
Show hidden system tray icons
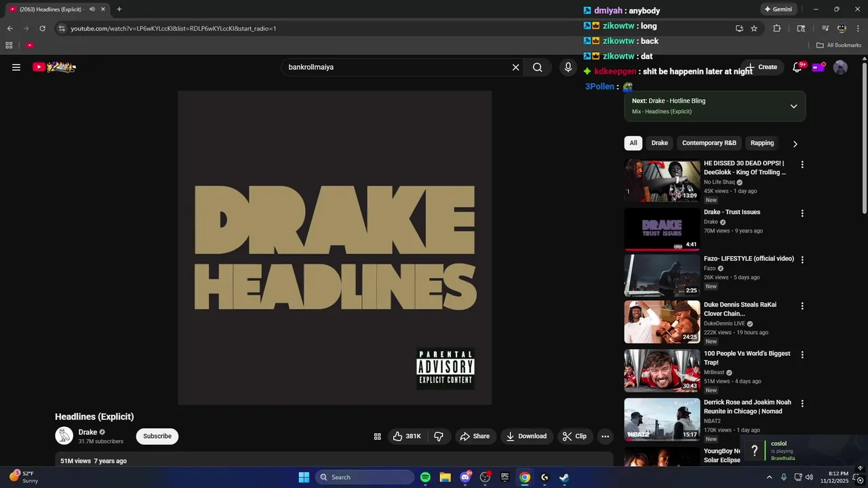(x=769, y=477)
